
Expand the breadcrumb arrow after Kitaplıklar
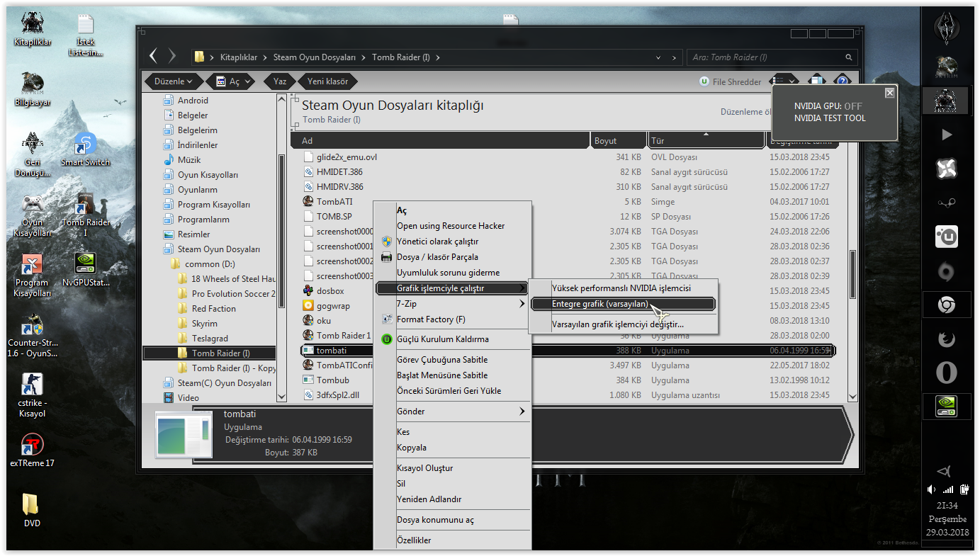click(265, 57)
